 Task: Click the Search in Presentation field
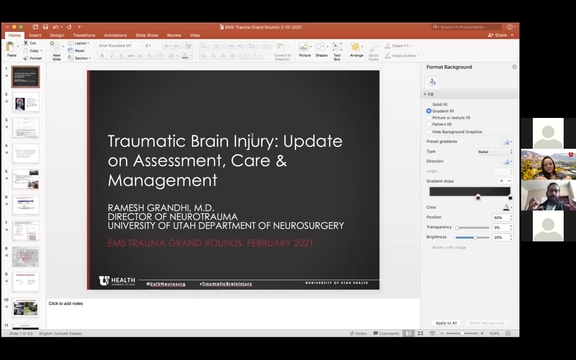coord(467,27)
